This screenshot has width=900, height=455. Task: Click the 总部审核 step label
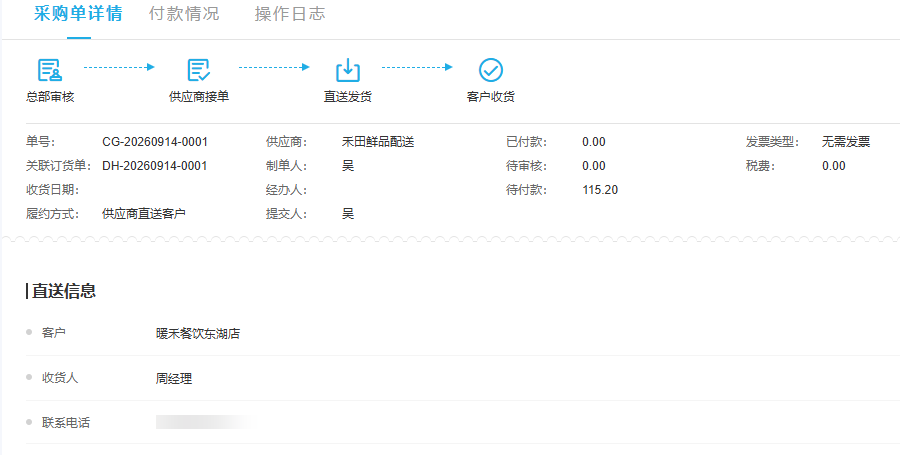point(50,96)
